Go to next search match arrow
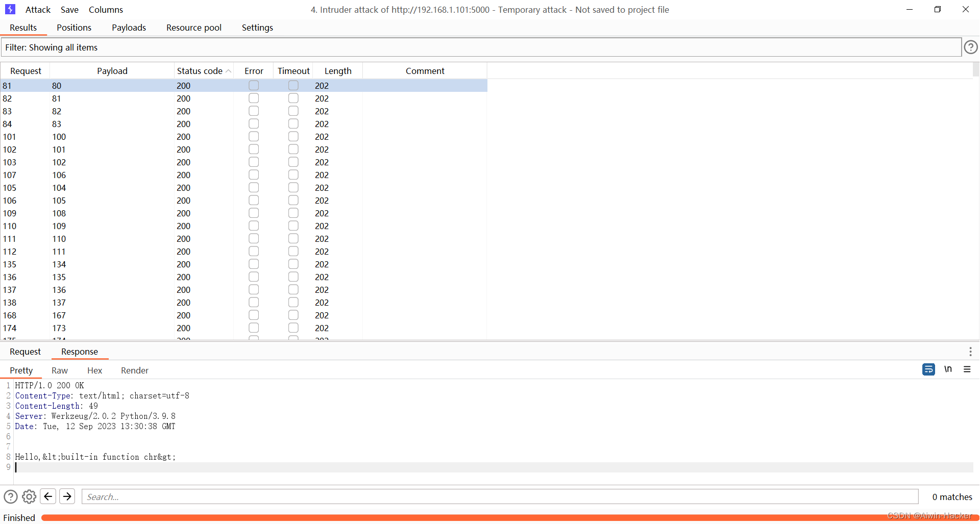The width and height of the screenshot is (980, 524). [x=67, y=496]
